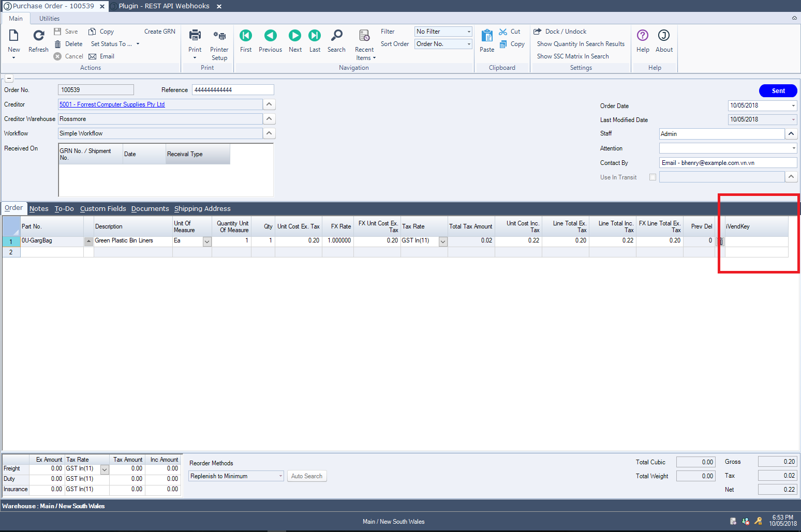The image size is (801, 532).
Task: Open the Filter dropdown showing No Filter
Action: [x=443, y=32]
